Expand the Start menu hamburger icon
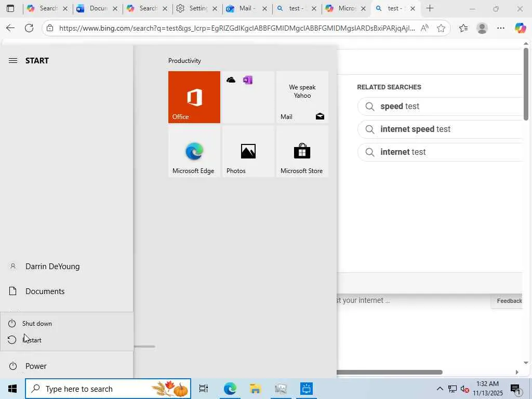 click(x=13, y=60)
